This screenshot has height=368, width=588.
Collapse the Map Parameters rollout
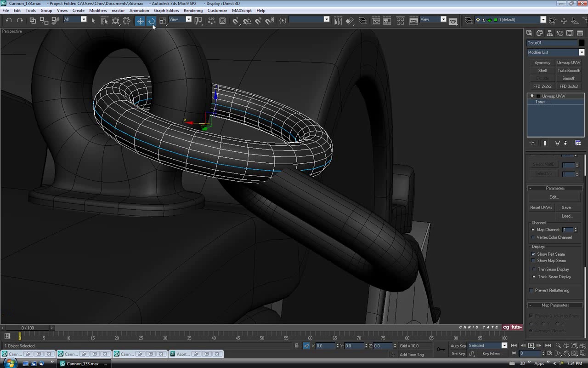(x=555, y=305)
